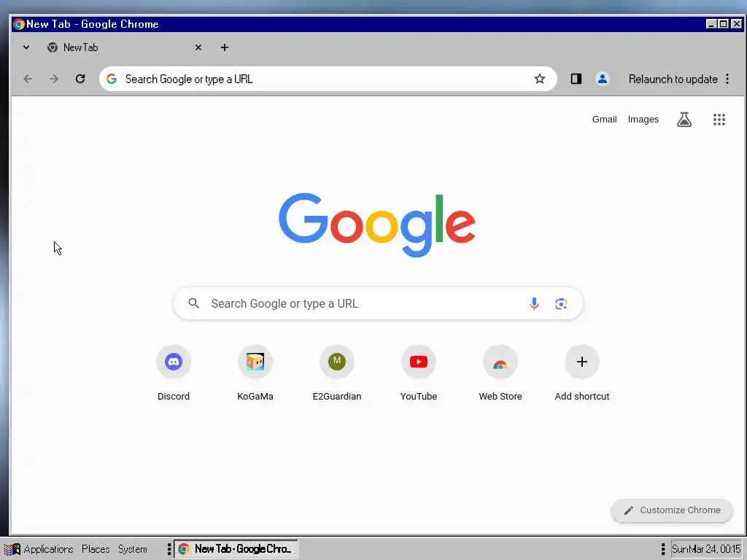The height and width of the screenshot is (560, 747).
Task: Click the Google G icon in address bar
Action: 112,79
